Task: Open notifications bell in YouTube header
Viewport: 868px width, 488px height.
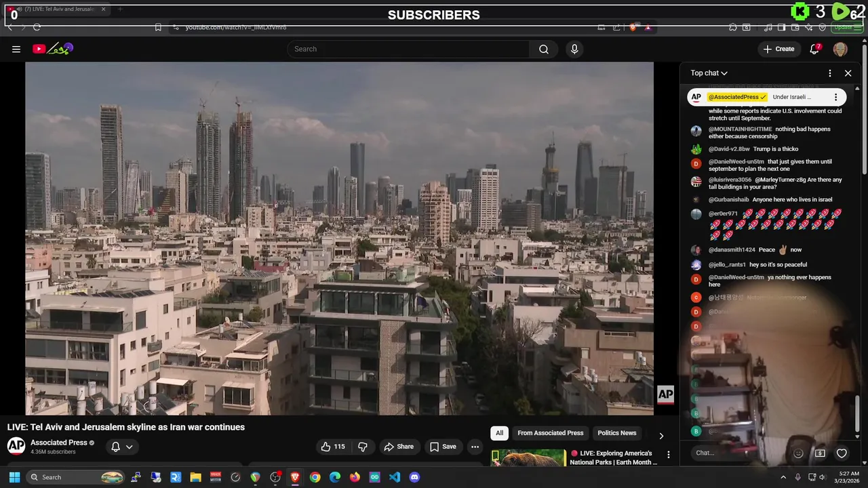Action: point(814,49)
